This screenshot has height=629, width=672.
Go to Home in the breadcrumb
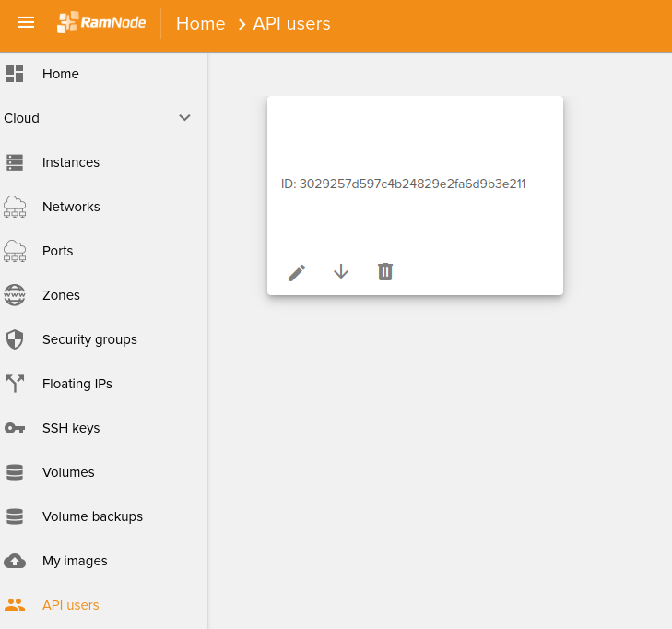(x=201, y=24)
